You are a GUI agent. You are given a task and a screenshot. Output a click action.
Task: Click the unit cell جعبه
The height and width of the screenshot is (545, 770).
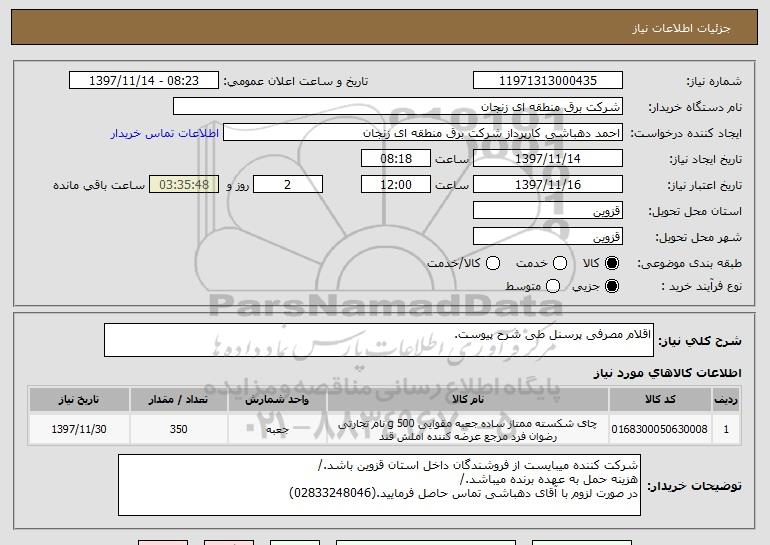pyautogui.click(x=277, y=429)
